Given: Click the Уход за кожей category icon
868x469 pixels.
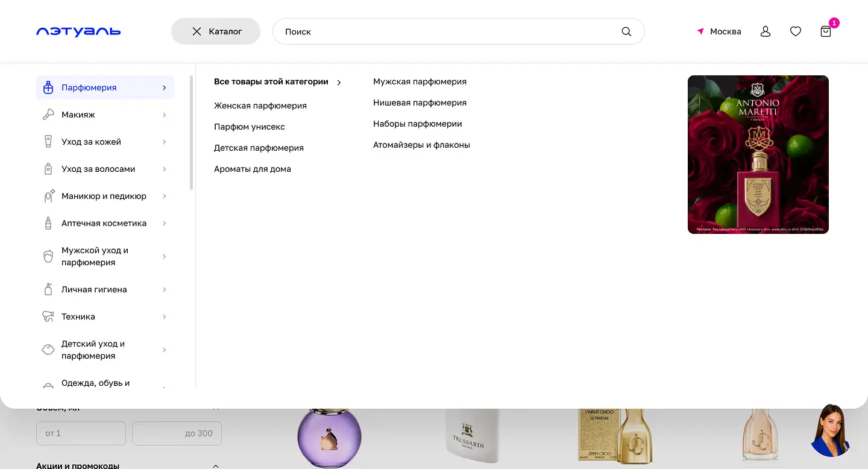Looking at the screenshot, I should [48, 142].
